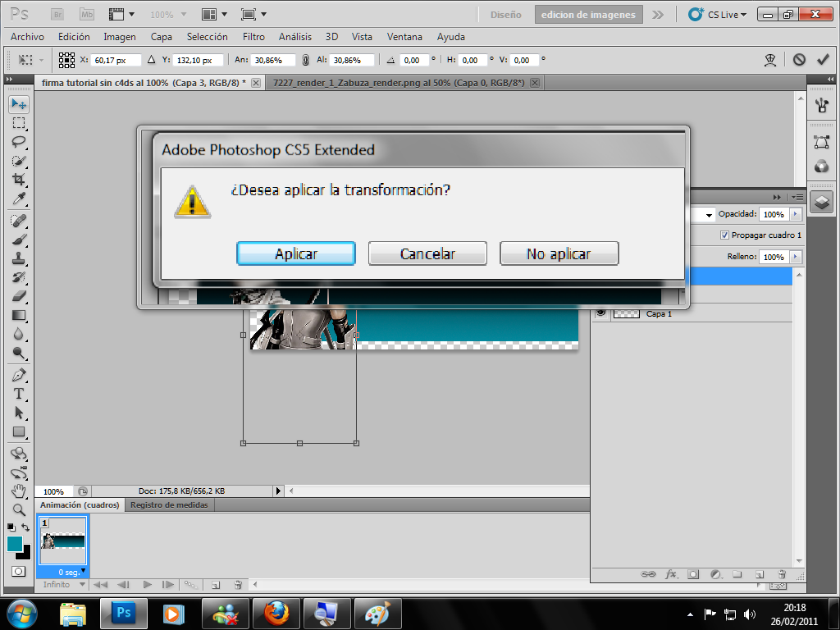Screen dimensions: 840x630
Task: Toggle Quick Mask mode button
Action: (x=18, y=572)
